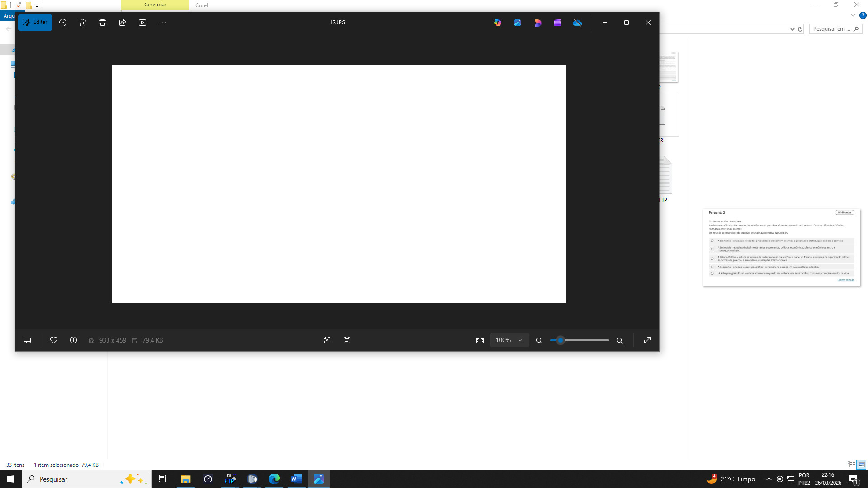Image resolution: width=868 pixels, height=488 pixels.
Task: Click the zoom slider handle
Action: tap(560, 340)
